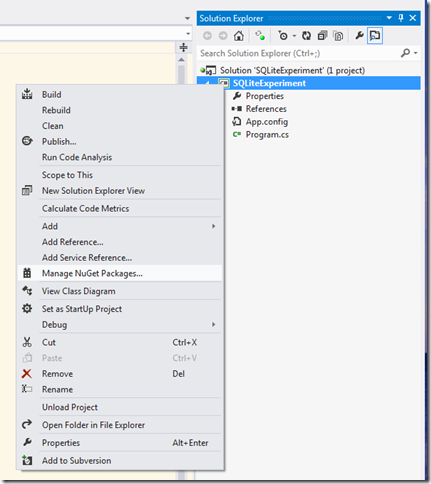Choose Add Reference... menu entry

[x=120, y=242]
